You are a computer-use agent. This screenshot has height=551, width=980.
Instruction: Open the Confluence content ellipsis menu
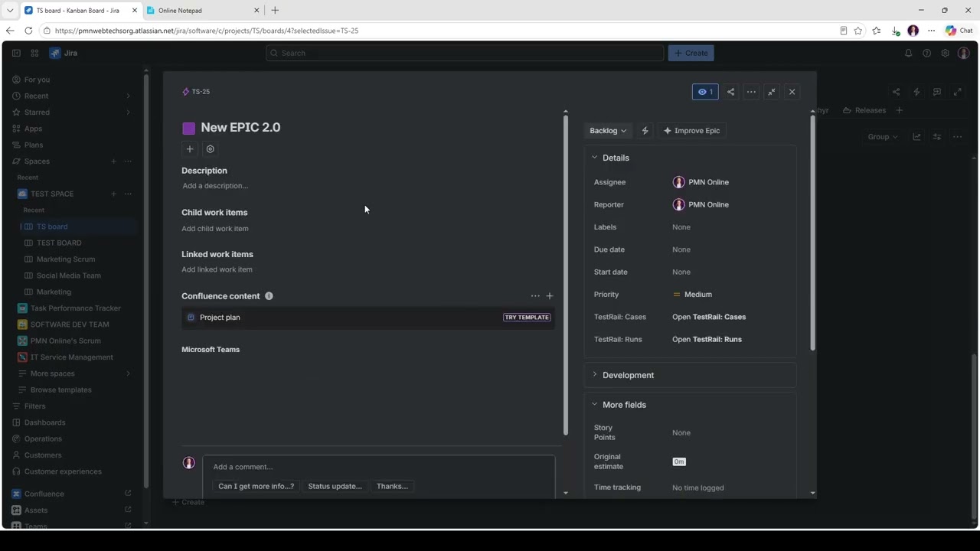[x=535, y=296]
